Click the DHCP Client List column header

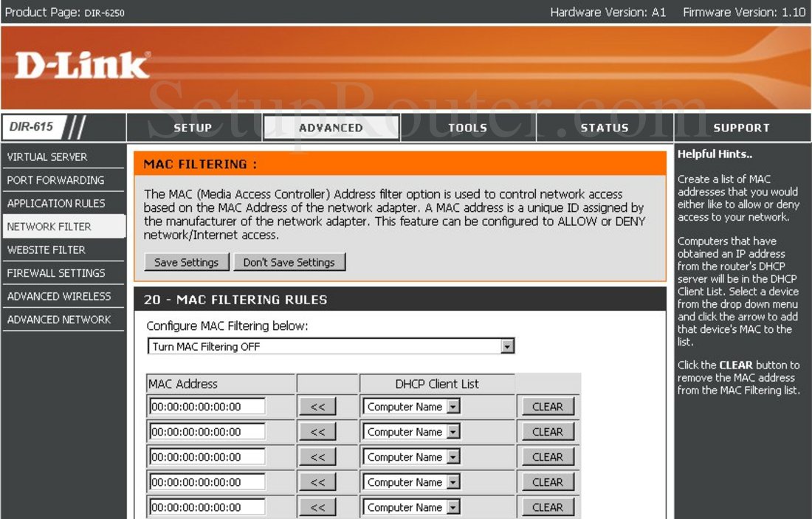coord(437,384)
